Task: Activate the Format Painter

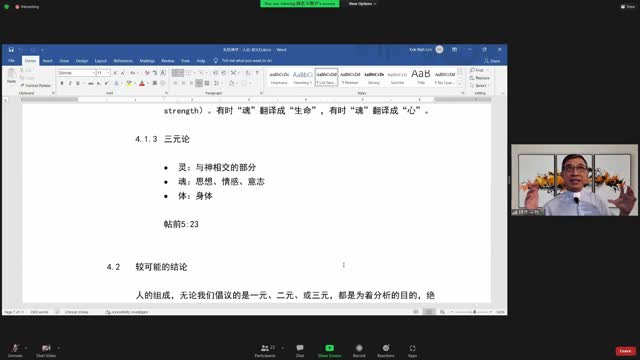Action: tap(36, 85)
